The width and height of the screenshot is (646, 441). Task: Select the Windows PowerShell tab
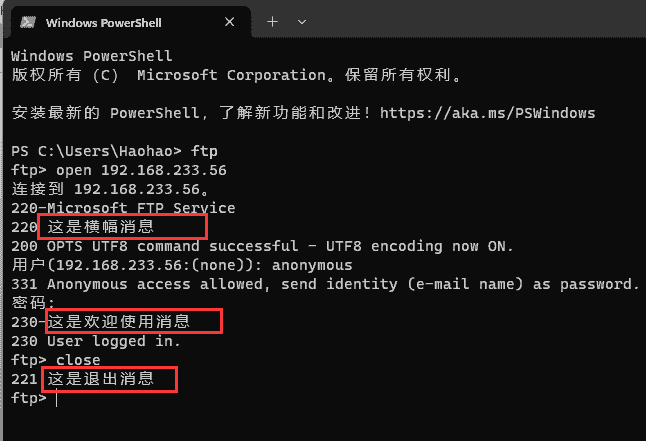pyautogui.click(x=120, y=21)
